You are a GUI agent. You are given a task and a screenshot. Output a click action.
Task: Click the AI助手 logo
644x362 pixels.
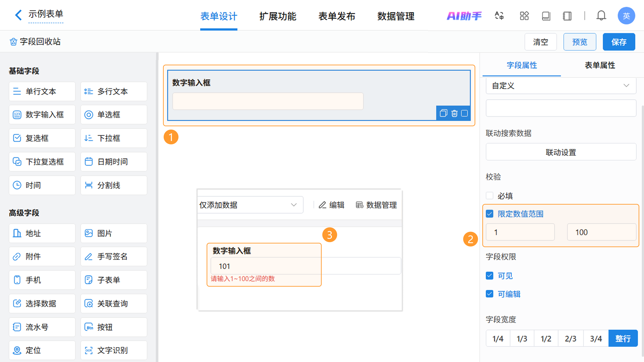click(x=464, y=16)
